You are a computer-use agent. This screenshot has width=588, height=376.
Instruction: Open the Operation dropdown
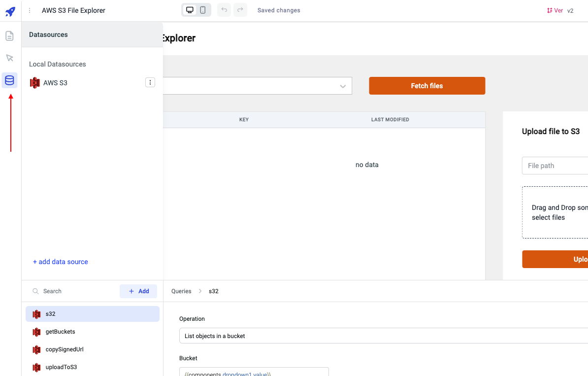tap(383, 336)
